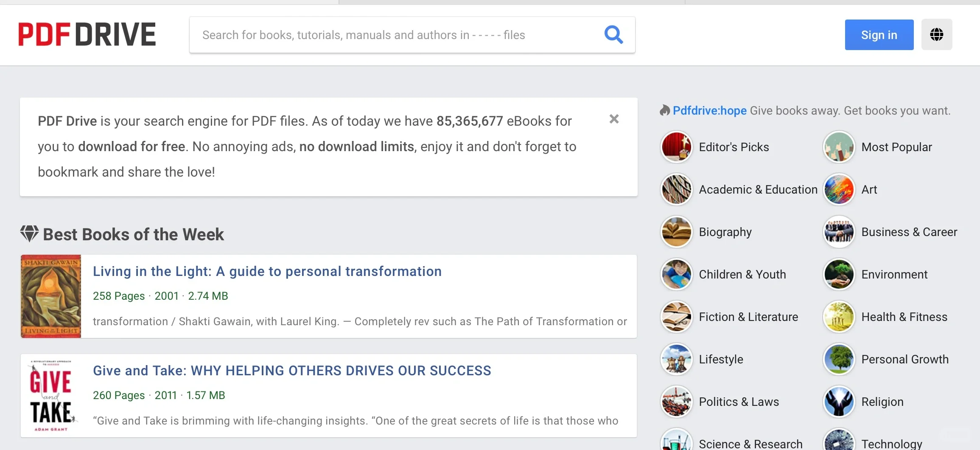Click the magnifying glass search icon
Viewport: 980px width, 450px height.
point(613,35)
